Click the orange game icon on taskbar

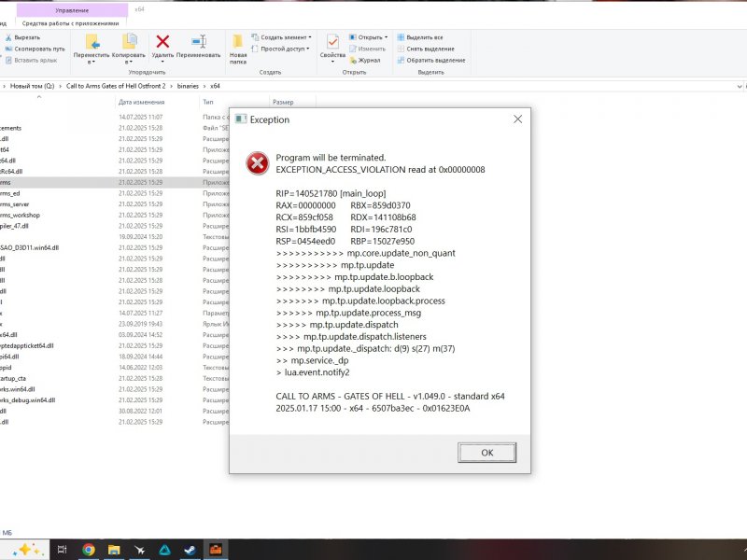(216, 550)
